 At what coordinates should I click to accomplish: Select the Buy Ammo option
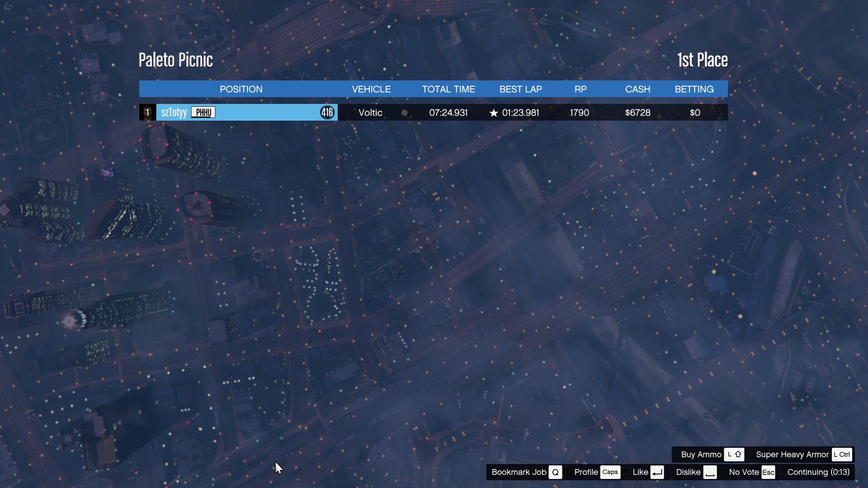(x=712, y=455)
